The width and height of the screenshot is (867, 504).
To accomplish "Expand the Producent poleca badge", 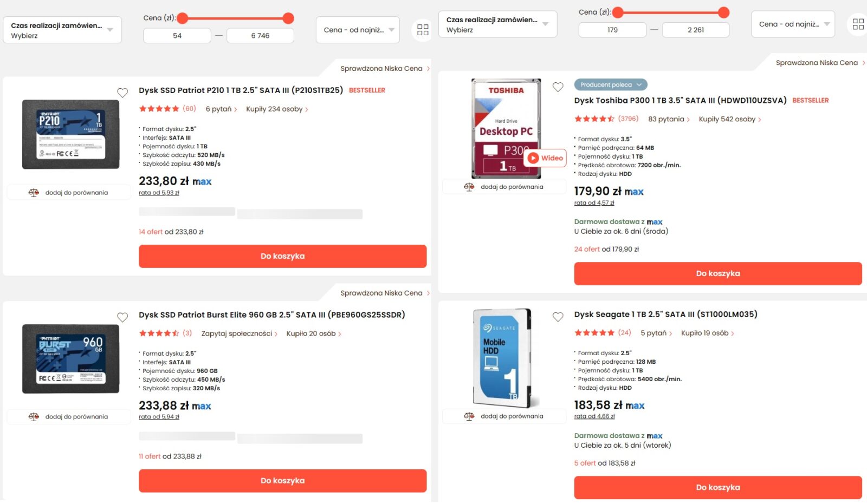I will pyautogui.click(x=611, y=85).
